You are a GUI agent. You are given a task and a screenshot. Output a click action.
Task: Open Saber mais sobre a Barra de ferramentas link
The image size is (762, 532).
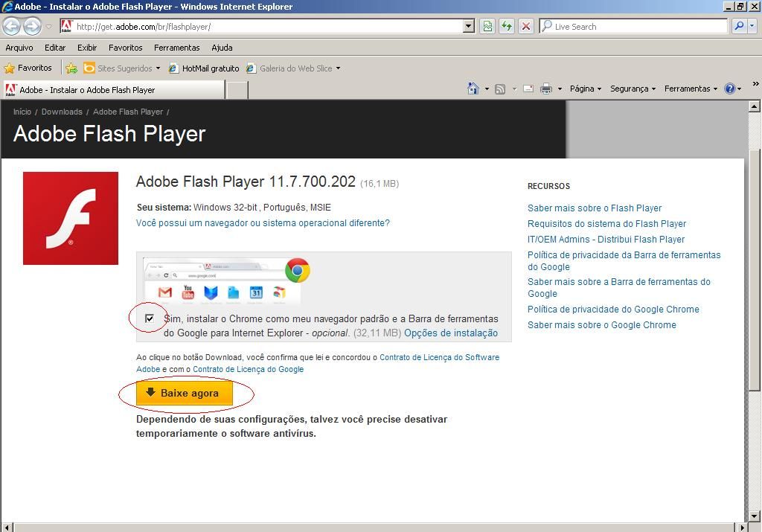tap(618, 288)
